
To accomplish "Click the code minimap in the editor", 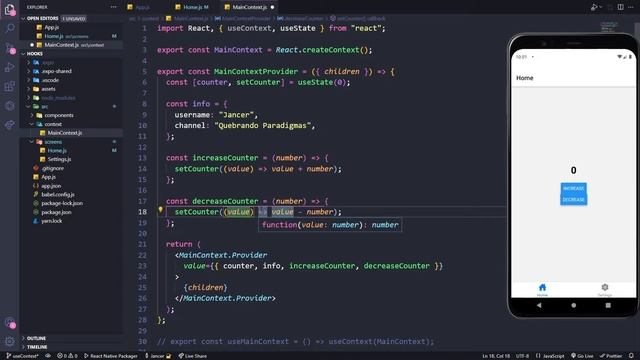I will tap(609, 28).
